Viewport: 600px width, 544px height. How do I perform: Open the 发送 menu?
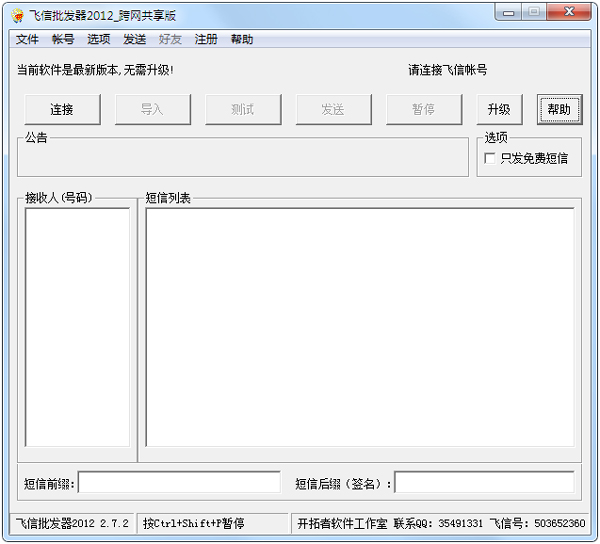click(x=135, y=39)
